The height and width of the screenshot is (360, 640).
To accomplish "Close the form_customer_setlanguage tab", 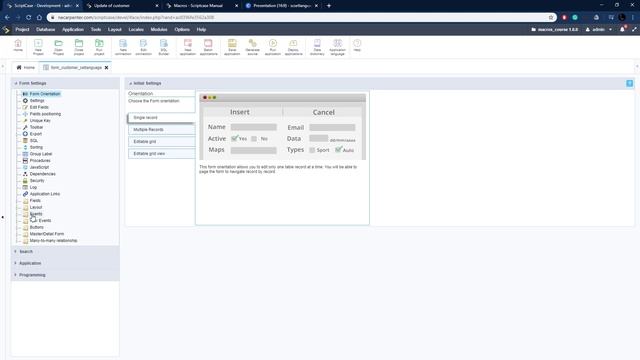I will [x=107, y=68].
